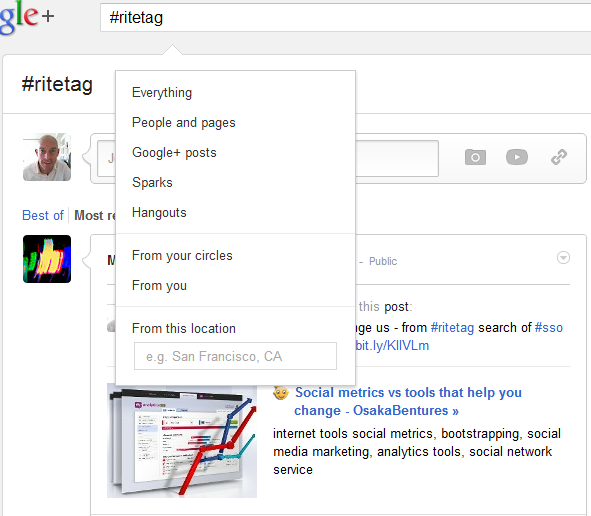Select Hangouts filter option
591x516 pixels.
pos(159,213)
